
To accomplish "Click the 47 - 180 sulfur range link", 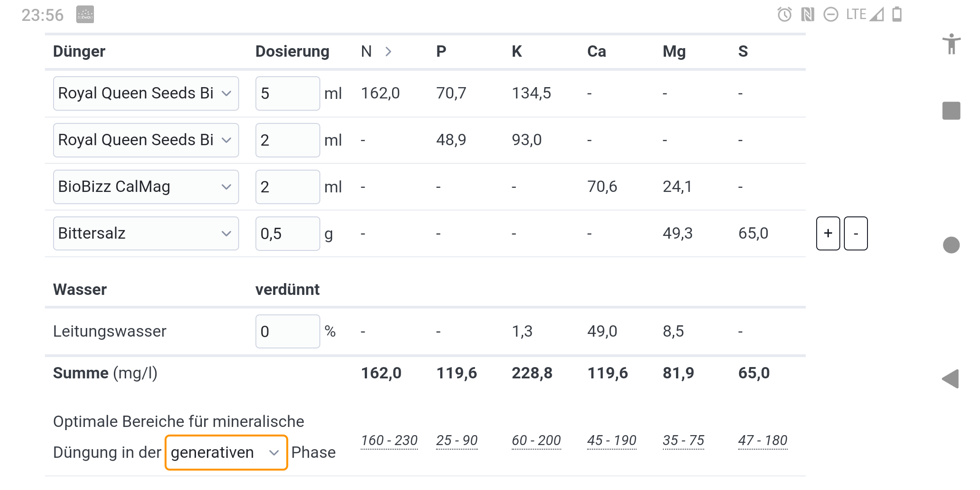I will point(763,441).
